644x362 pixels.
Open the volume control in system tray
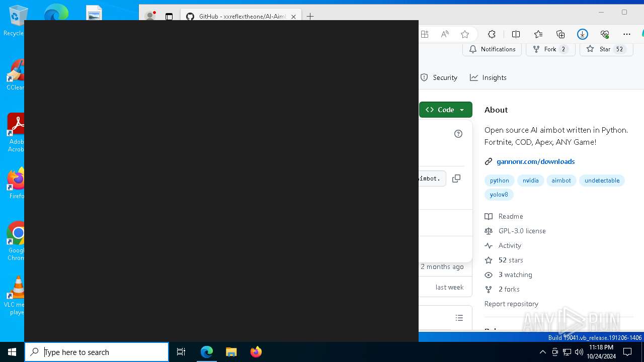[x=579, y=352]
